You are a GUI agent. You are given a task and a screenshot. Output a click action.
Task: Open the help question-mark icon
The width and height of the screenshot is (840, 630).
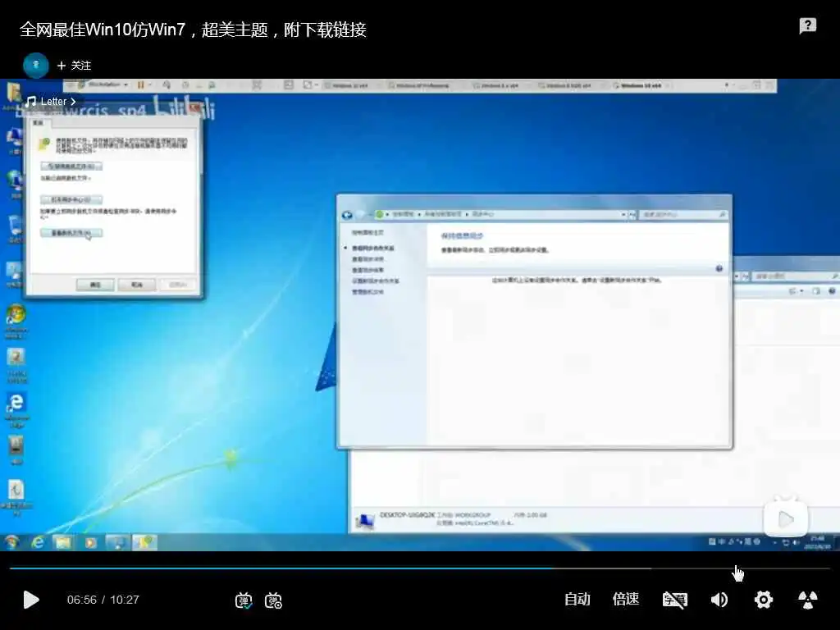click(807, 25)
